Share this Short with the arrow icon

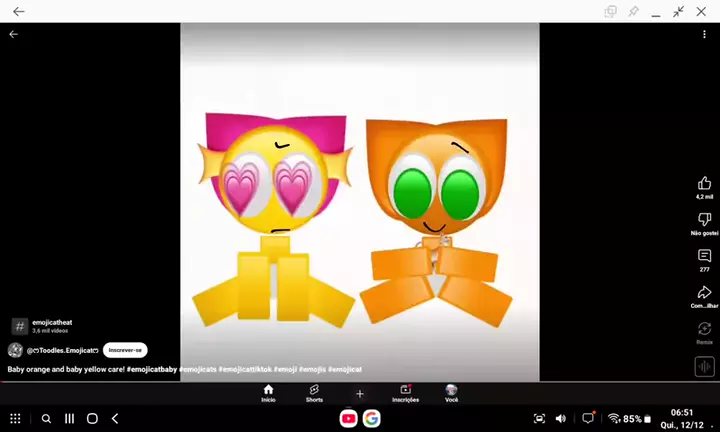[x=704, y=293]
